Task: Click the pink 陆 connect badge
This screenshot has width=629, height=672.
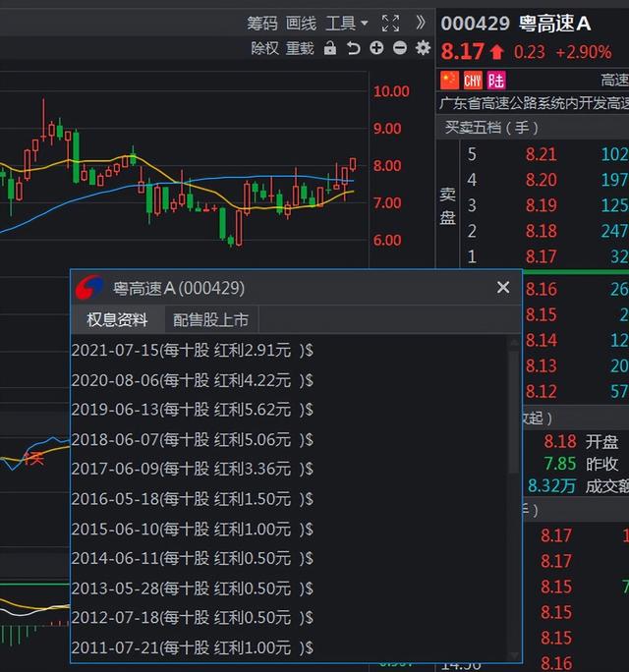Action: click(497, 80)
